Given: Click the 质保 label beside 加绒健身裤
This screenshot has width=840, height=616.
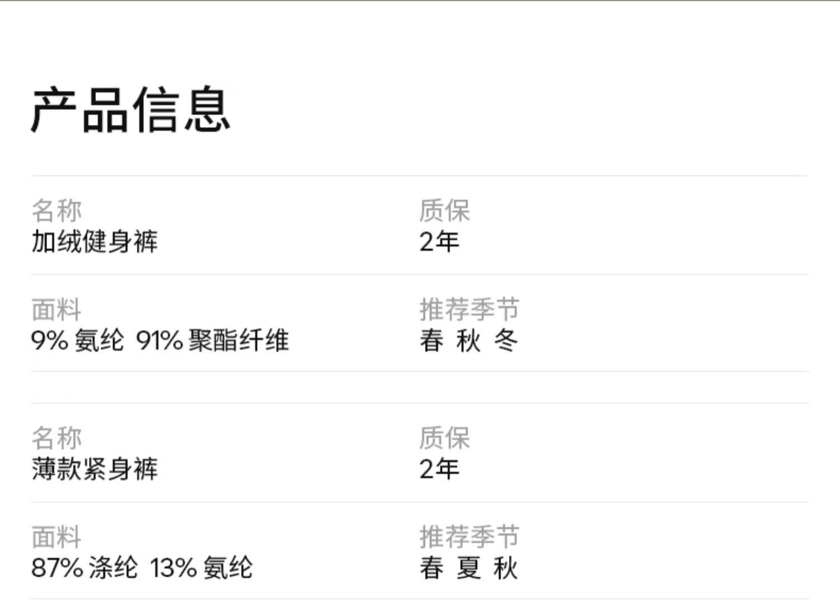Looking at the screenshot, I should tap(445, 211).
